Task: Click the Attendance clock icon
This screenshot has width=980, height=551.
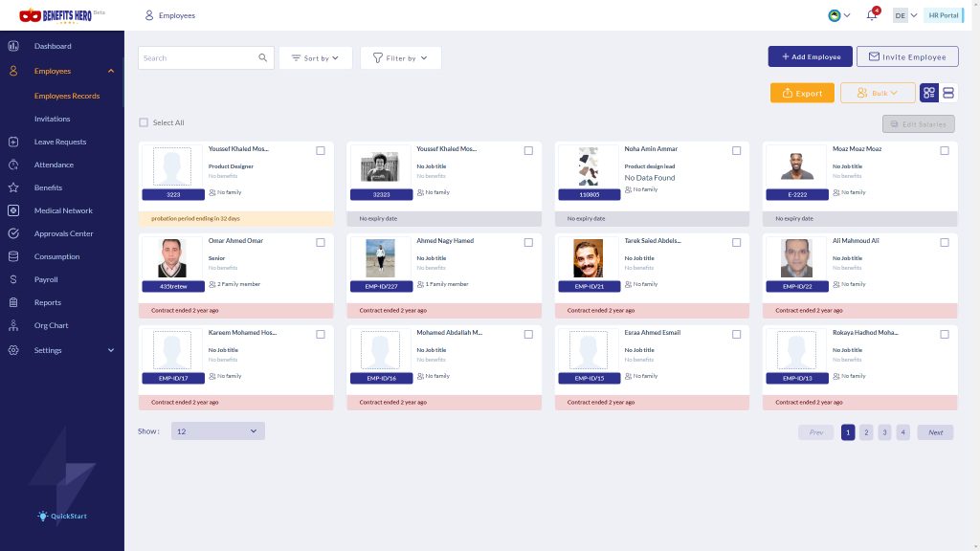Action: click(x=13, y=165)
